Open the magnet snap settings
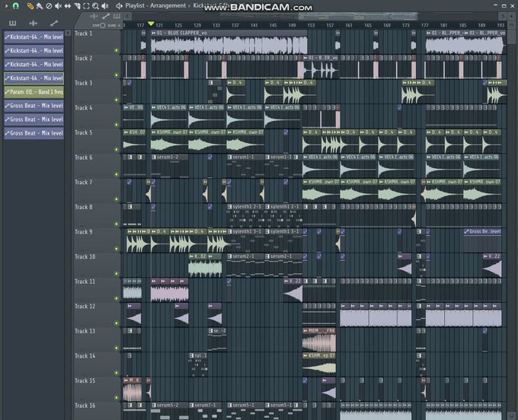 coord(15,5)
